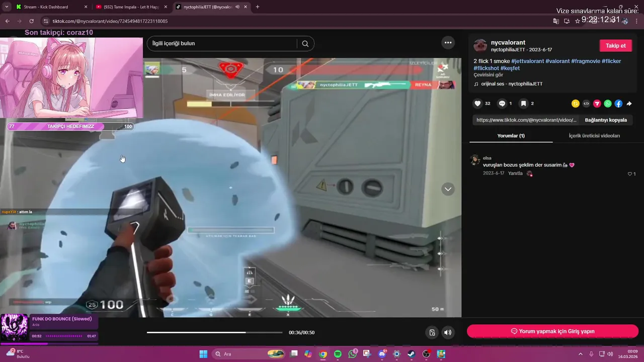Open the weather widget showing 8°C
Image resolution: width=644 pixels, height=362 pixels.
click(18, 354)
